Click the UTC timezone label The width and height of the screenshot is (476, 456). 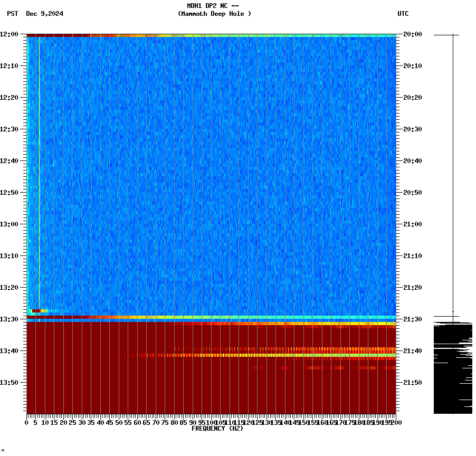403,14
